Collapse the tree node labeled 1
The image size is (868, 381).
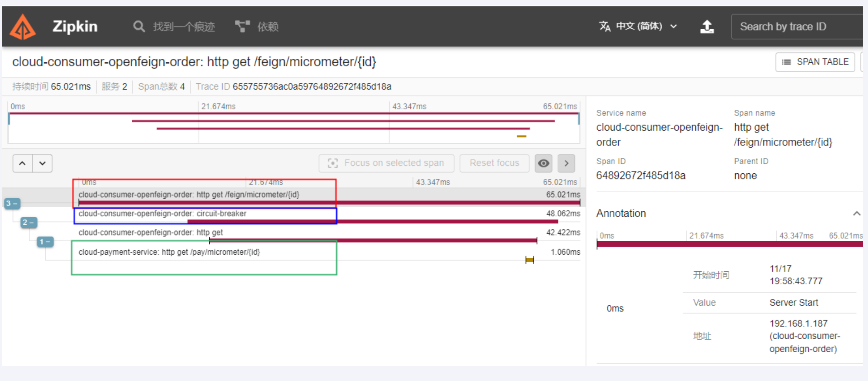point(45,242)
